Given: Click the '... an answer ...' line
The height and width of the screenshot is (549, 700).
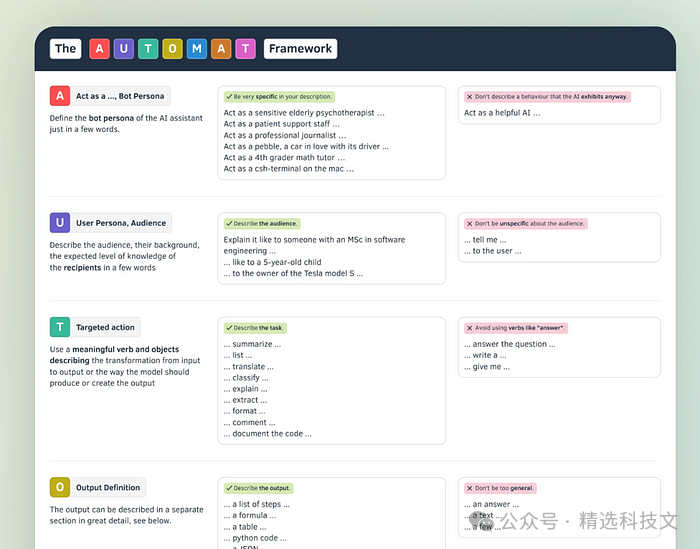Looking at the screenshot, I should point(492,504).
